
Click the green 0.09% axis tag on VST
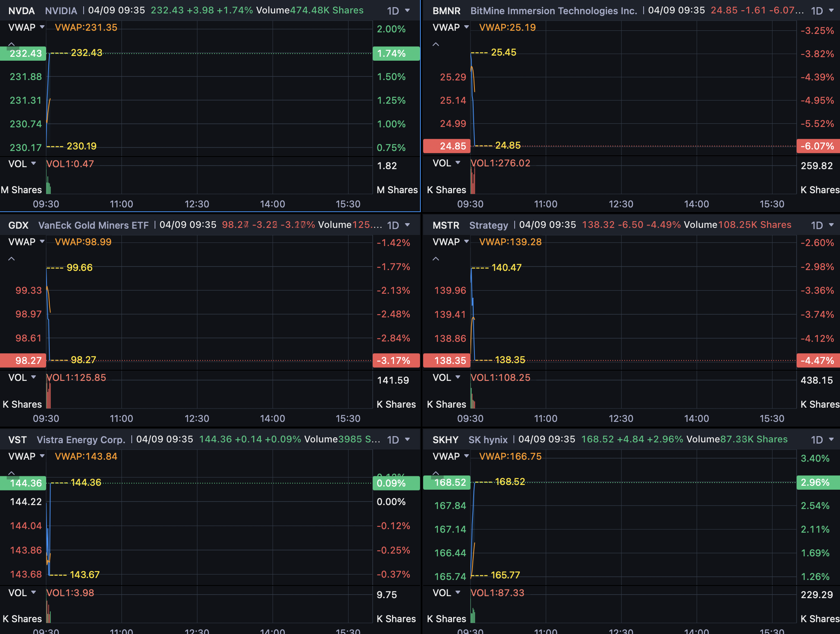tap(396, 483)
